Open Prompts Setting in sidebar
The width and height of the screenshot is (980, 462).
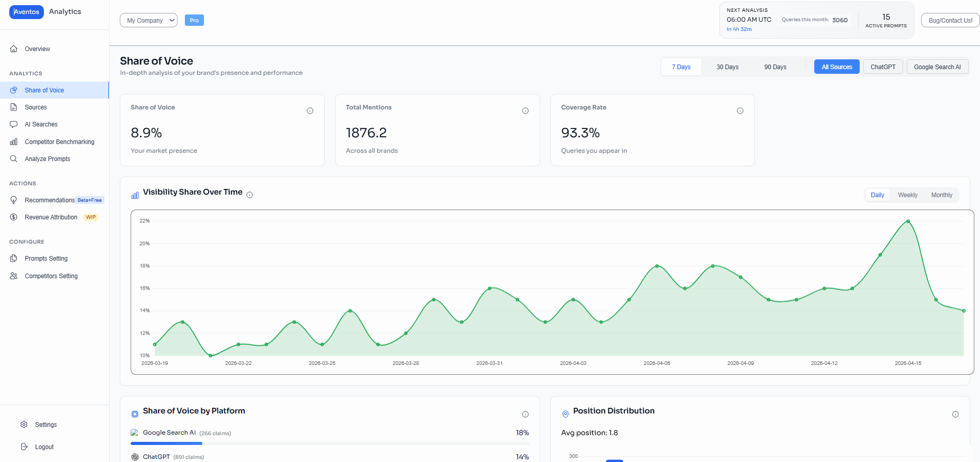(46, 259)
